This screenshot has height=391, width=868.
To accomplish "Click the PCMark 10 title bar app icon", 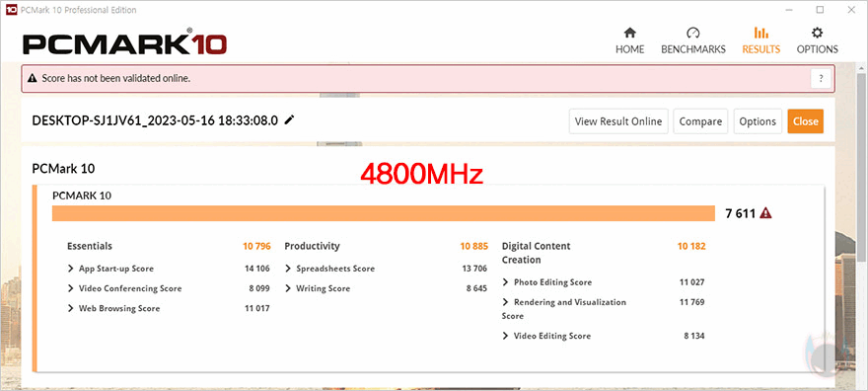I will (10, 10).
